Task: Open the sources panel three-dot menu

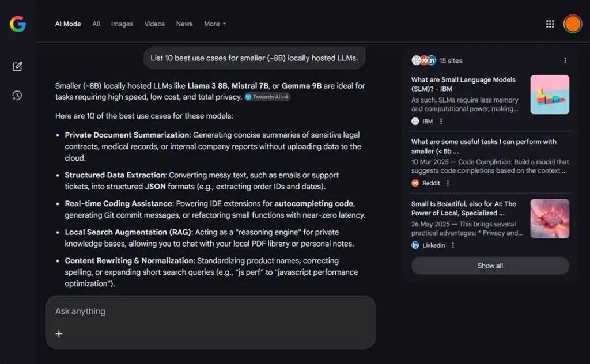Action: tap(565, 60)
